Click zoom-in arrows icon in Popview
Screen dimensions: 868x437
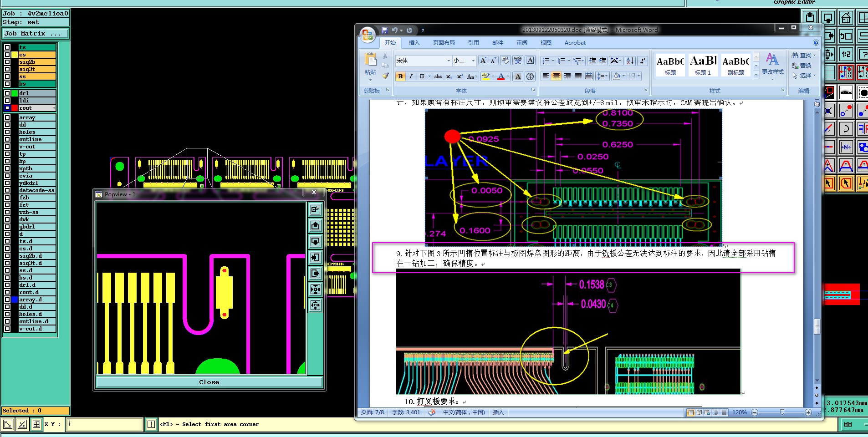[315, 289]
